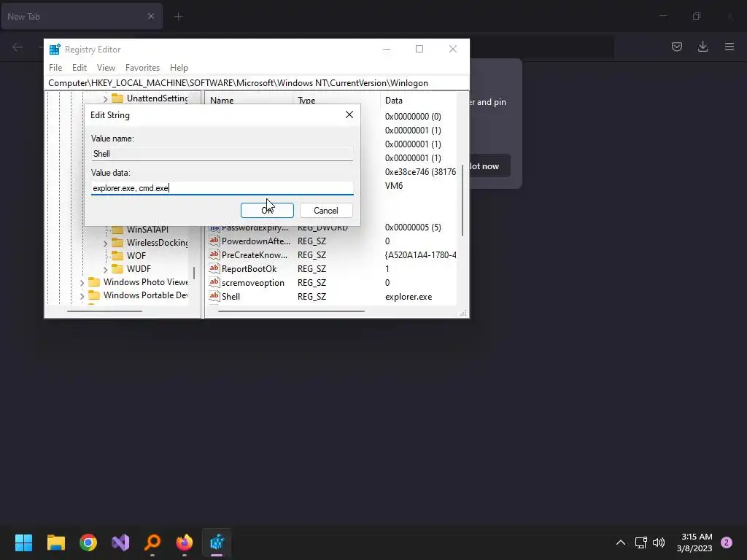Click the Not now button in Firefox
Screen dimensions: 747x560
(489, 166)
